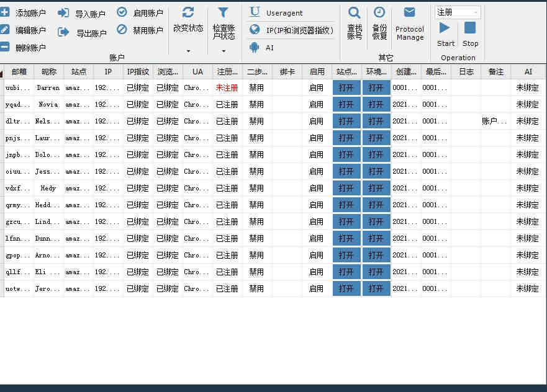The height and width of the screenshot is (392, 547).
Task: Open environment for the Hedy row
Action: 376,188
